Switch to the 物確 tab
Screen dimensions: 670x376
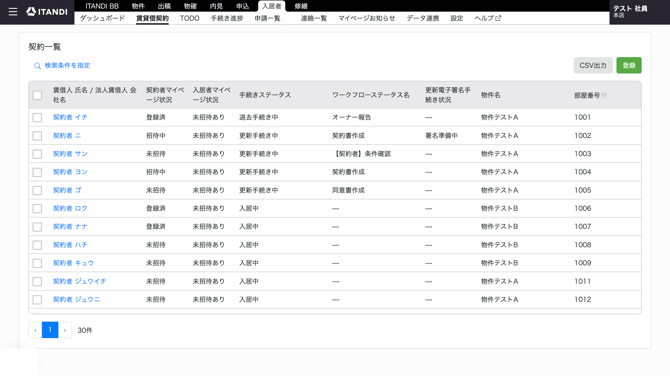(x=190, y=6)
